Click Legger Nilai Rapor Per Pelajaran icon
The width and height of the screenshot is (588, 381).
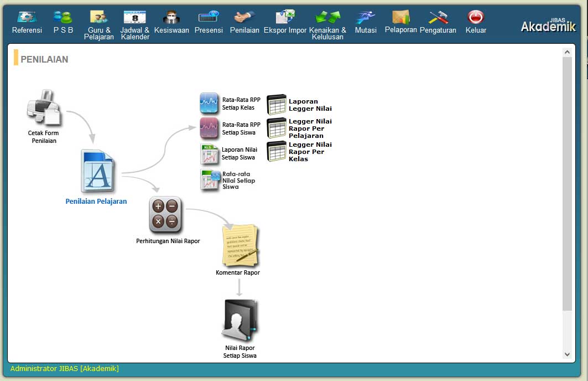pyautogui.click(x=277, y=128)
